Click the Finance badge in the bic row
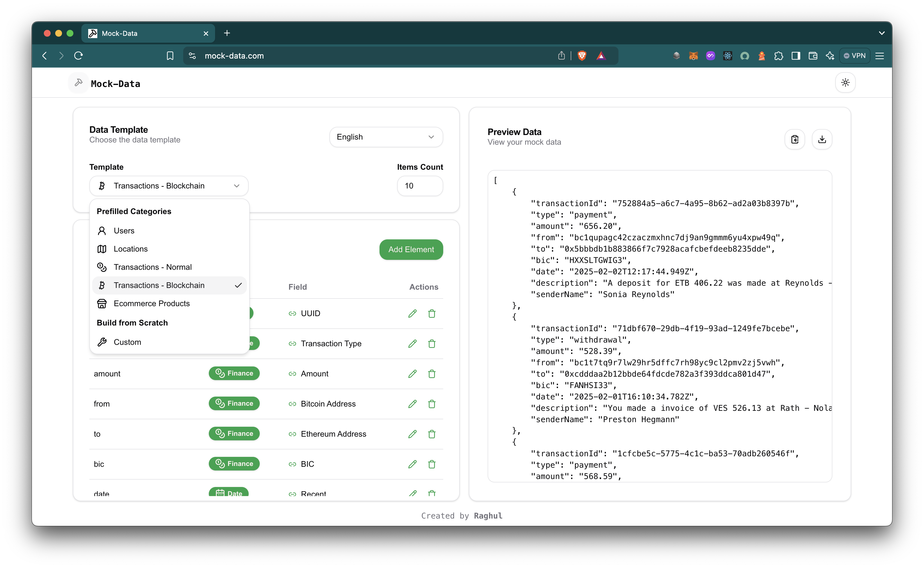 pos(234,464)
